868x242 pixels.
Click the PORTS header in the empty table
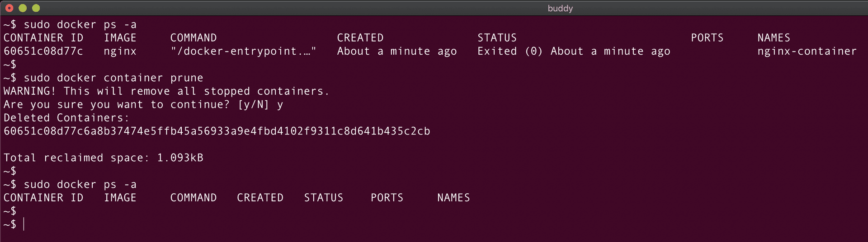[387, 198]
